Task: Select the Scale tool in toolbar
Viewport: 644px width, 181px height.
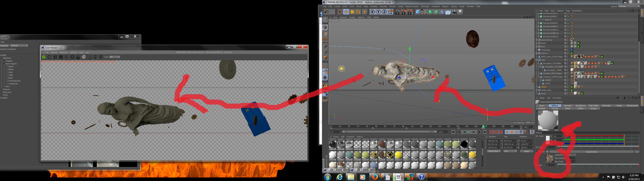Action: pyautogui.click(x=352, y=12)
